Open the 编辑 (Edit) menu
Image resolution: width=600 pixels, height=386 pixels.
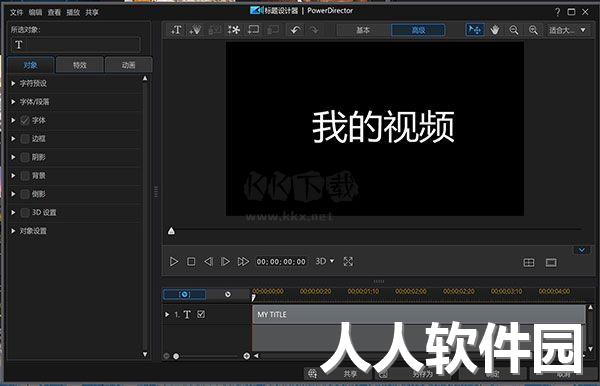point(35,12)
